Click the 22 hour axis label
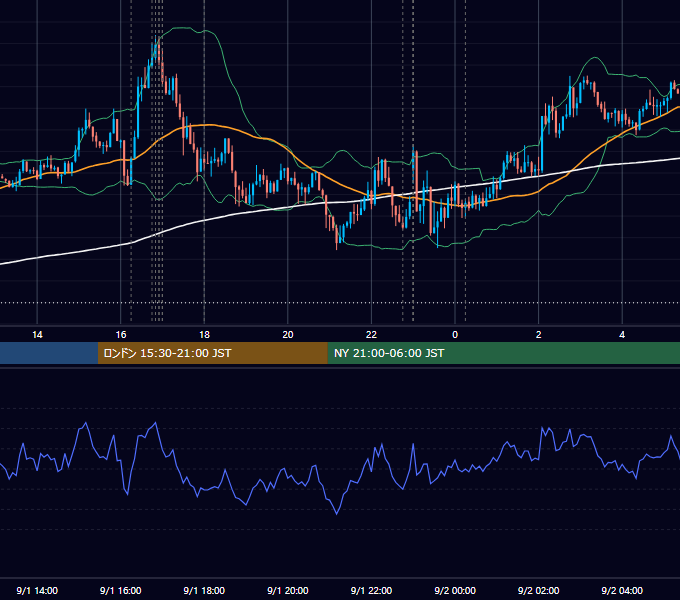Viewport: 680px width, 600px height. click(x=371, y=335)
